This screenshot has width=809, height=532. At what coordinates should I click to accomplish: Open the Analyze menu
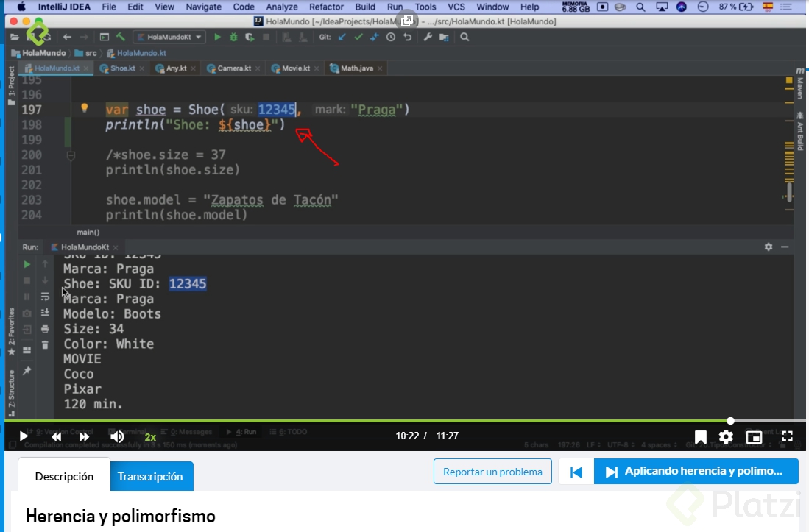[x=282, y=7]
